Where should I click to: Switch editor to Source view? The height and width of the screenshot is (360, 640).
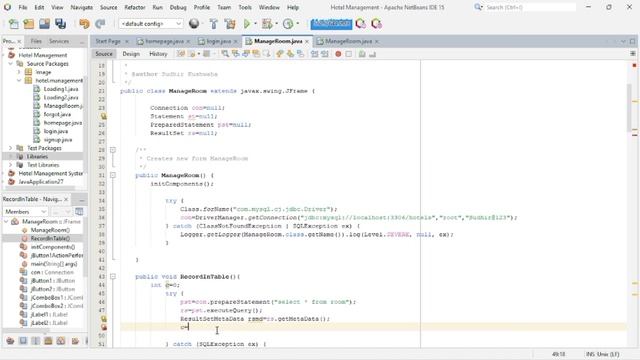104,54
